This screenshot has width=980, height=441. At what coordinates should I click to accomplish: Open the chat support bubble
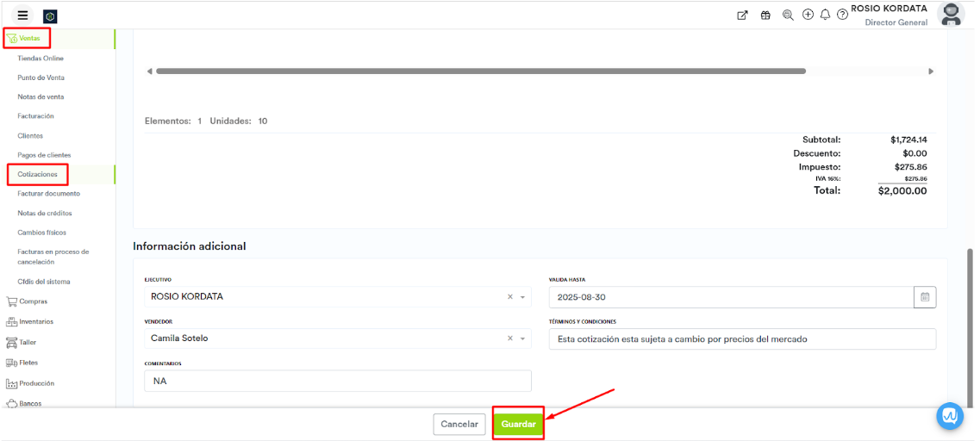coord(949,416)
